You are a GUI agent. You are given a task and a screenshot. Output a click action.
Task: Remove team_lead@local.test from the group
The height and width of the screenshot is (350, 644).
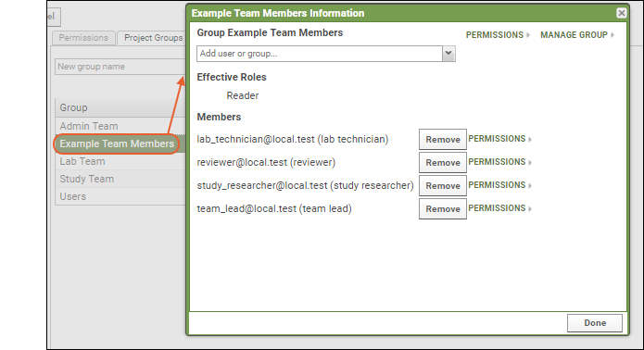pos(443,209)
